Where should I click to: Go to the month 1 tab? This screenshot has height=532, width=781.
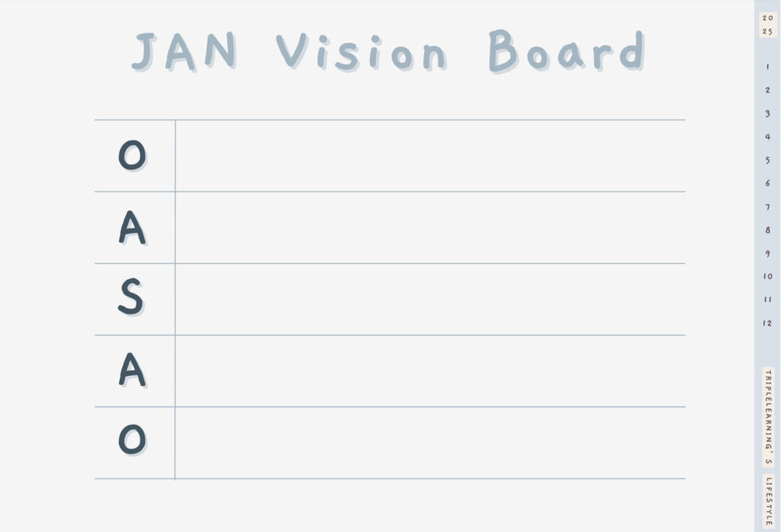[767, 66]
